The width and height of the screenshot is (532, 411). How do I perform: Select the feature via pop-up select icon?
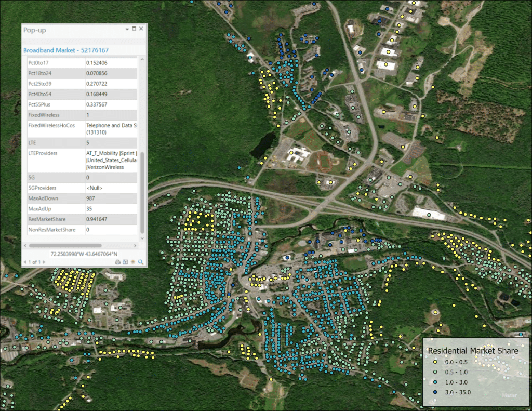pos(125,262)
